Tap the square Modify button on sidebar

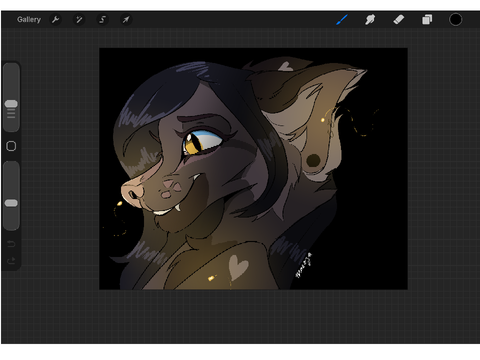pos(11,146)
